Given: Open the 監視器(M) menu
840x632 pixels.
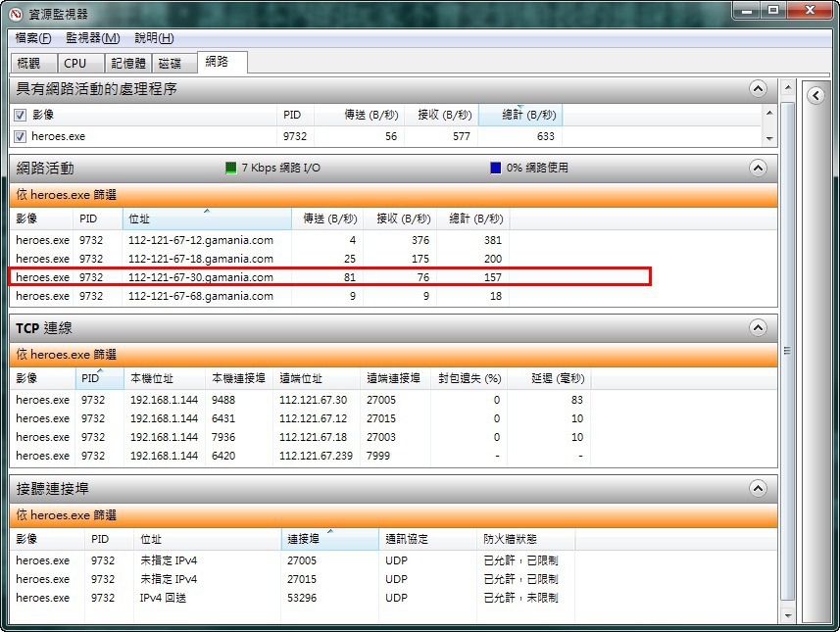Looking at the screenshot, I should pos(93,38).
